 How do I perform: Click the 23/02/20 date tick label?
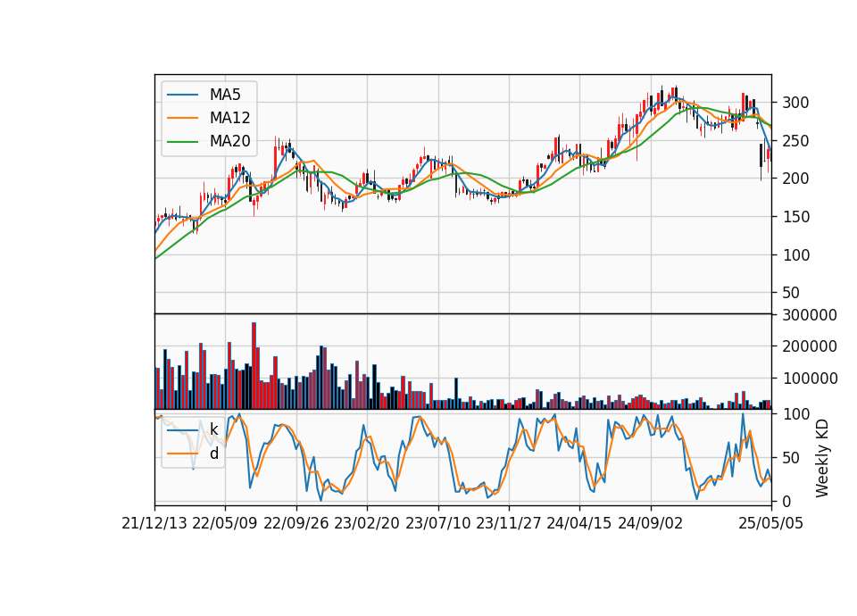tap(367, 523)
